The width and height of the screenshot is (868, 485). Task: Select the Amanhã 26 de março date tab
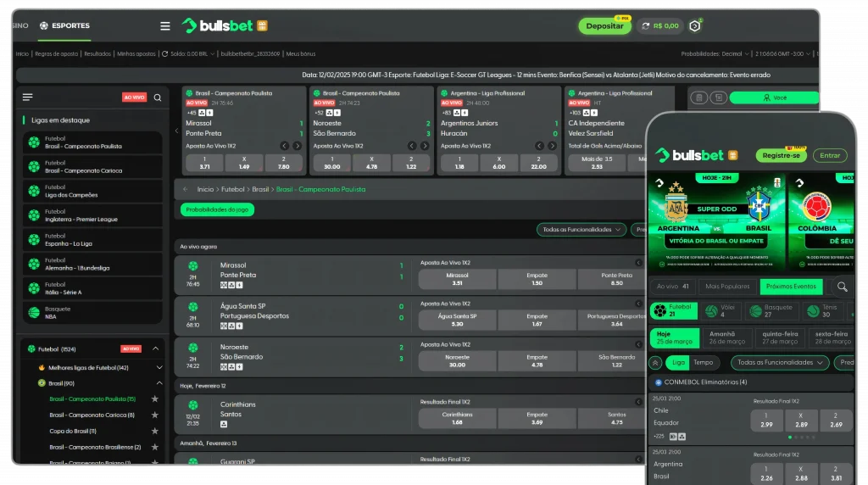pos(726,337)
